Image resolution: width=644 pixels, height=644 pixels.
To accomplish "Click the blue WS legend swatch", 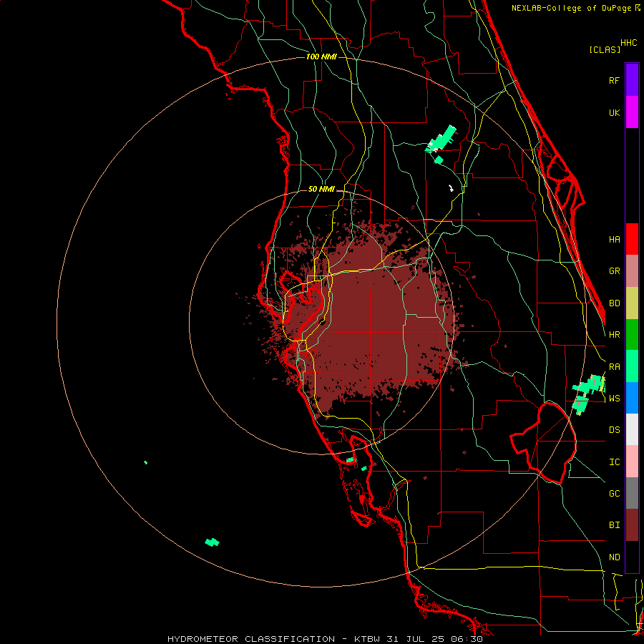I will (632, 398).
